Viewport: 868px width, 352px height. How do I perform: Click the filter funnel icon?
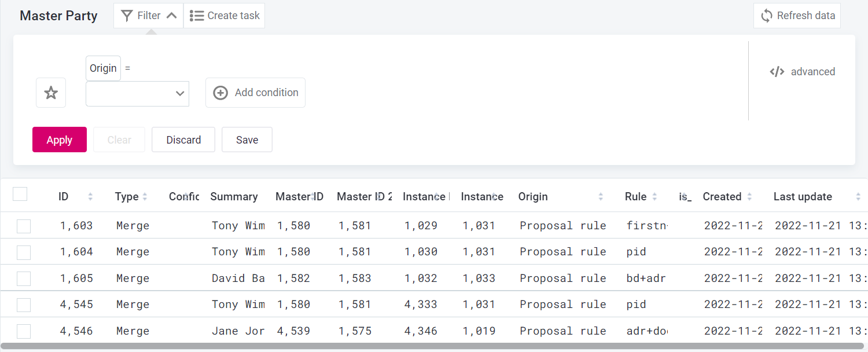[x=126, y=15]
